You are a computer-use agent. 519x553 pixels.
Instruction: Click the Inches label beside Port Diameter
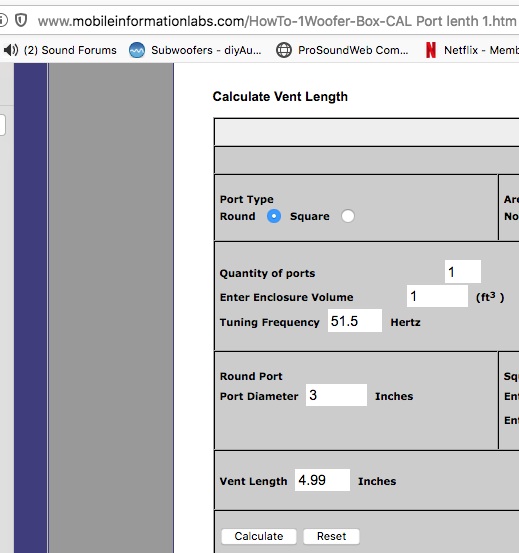coord(394,396)
